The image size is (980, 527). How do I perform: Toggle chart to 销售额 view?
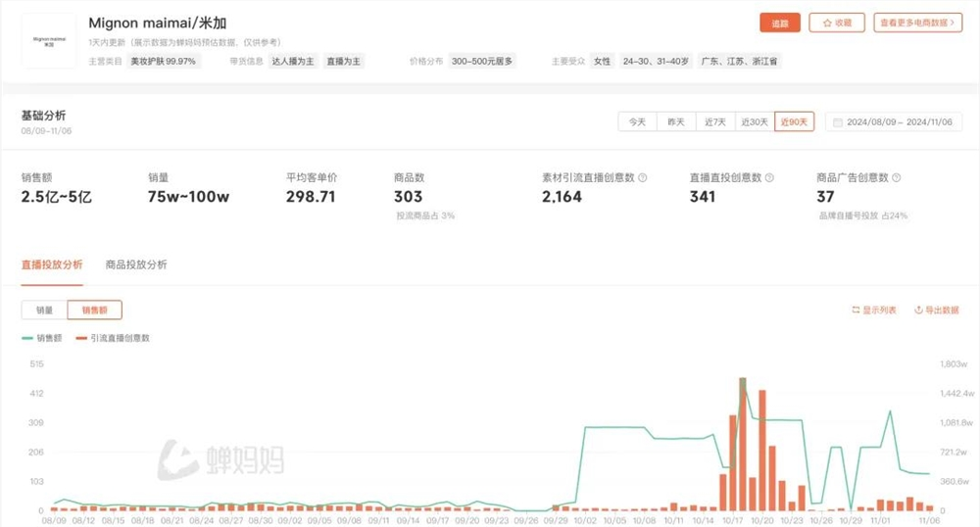click(x=94, y=310)
